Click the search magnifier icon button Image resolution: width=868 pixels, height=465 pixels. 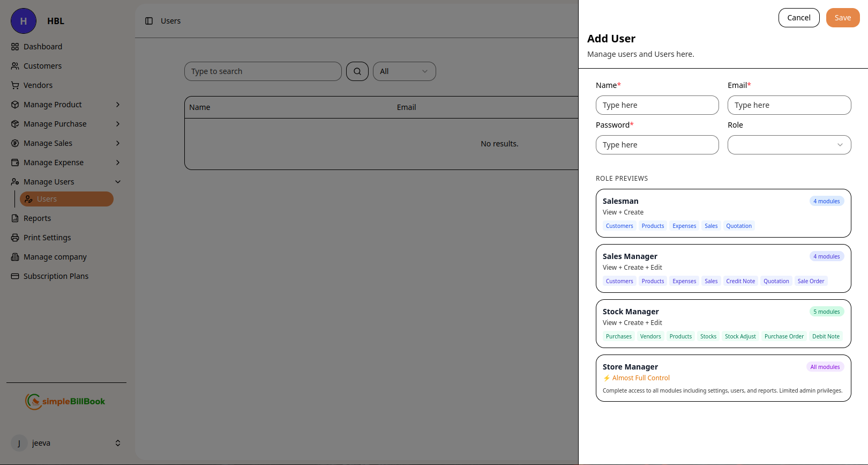tap(357, 71)
